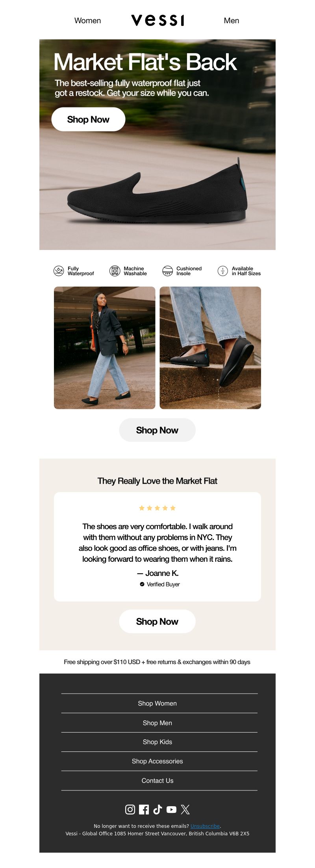Open the Facebook icon in footer
Image resolution: width=315 pixels, height=868 pixels.
point(144,809)
